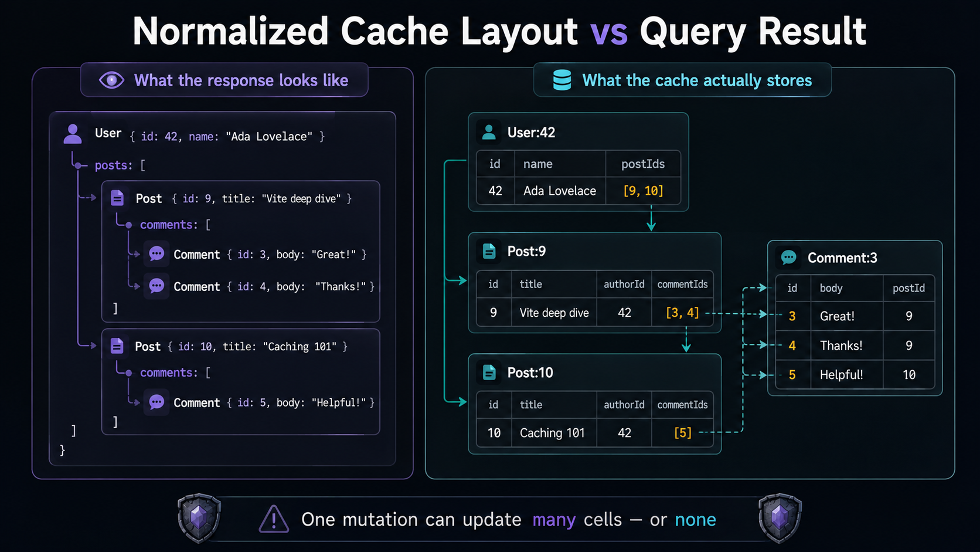Click the word "none" in the footer
The width and height of the screenshot is (980, 552).
coord(695,520)
